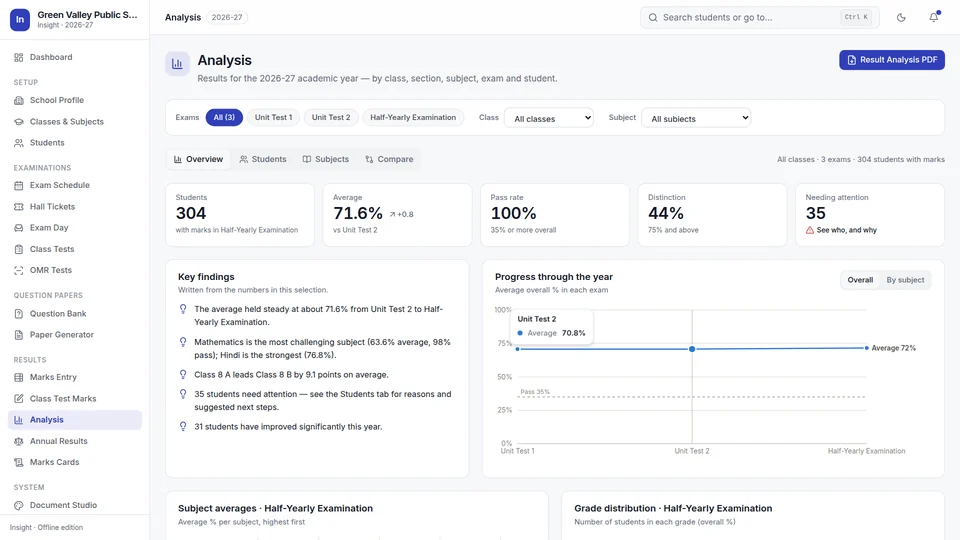Click the Exam Day icon in the sidebar
960x540 pixels.
pyautogui.click(x=18, y=228)
